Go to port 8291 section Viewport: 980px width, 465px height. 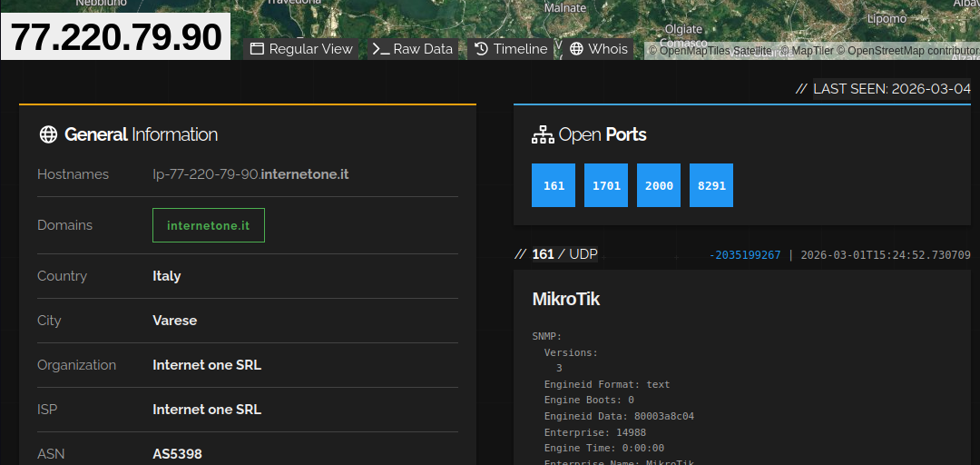click(x=711, y=185)
